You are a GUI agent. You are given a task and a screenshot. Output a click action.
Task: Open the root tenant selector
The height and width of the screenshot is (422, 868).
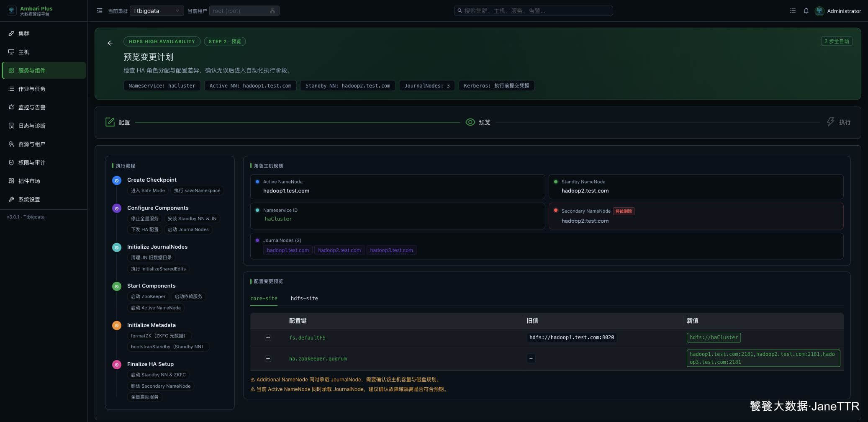click(x=244, y=11)
